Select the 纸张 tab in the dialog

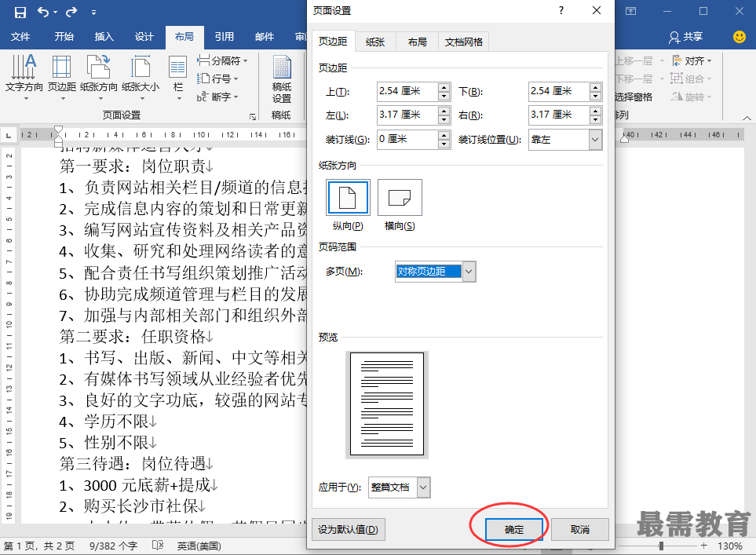click(x=375, y=42)
